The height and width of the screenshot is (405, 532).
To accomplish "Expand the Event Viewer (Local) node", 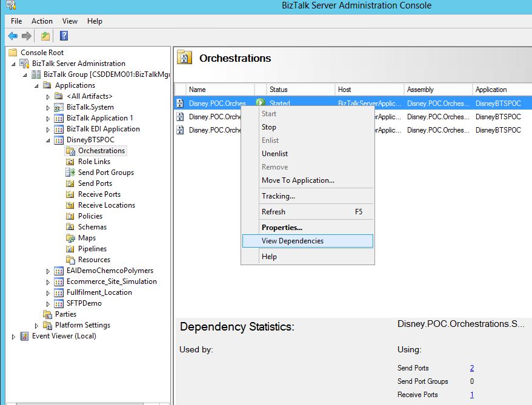I will (13, 337).
